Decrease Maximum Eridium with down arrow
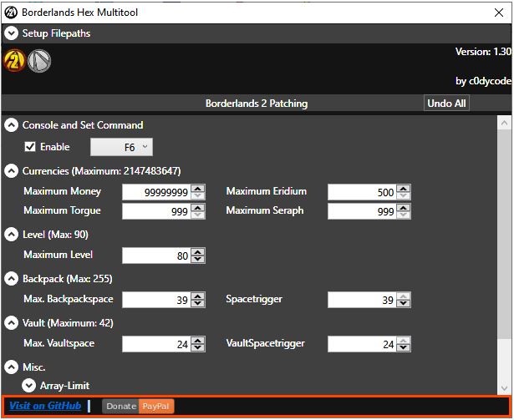This screenshot has width=514, height=420. point(403,195)
